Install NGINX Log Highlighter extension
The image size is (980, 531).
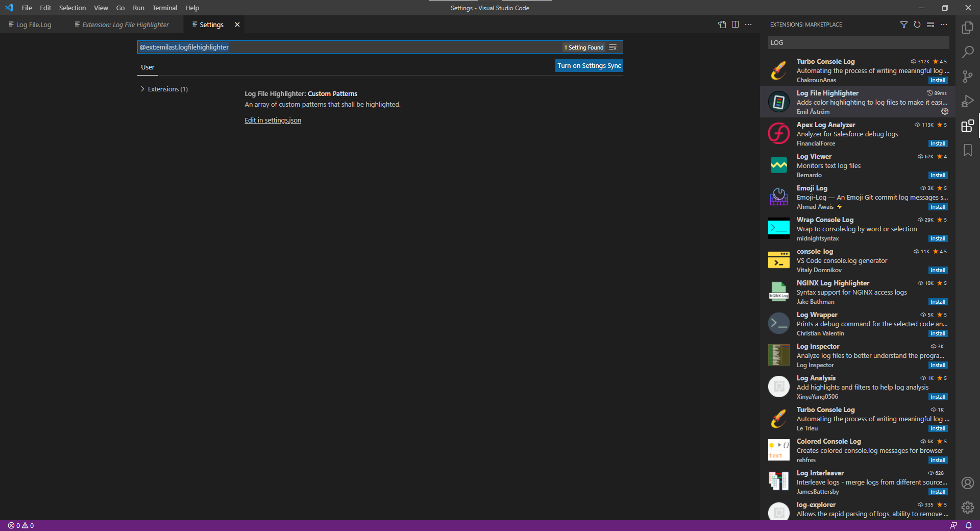tap(938, 302)
